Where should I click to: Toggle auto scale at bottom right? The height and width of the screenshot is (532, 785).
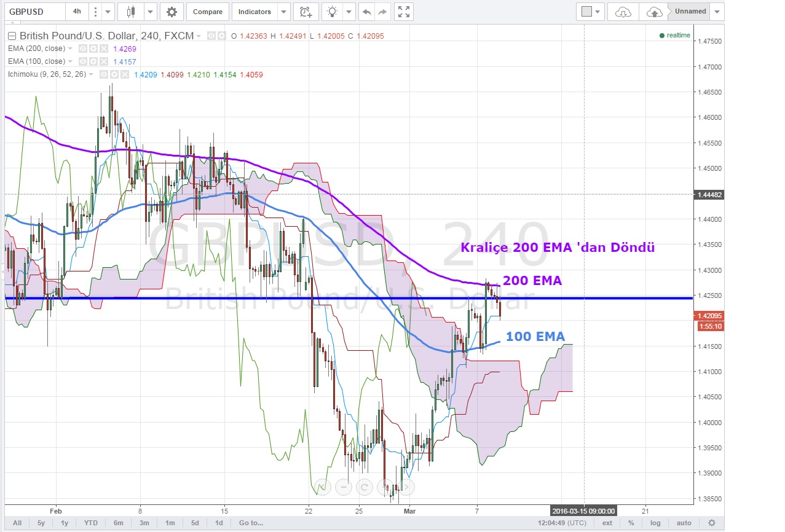684,523
